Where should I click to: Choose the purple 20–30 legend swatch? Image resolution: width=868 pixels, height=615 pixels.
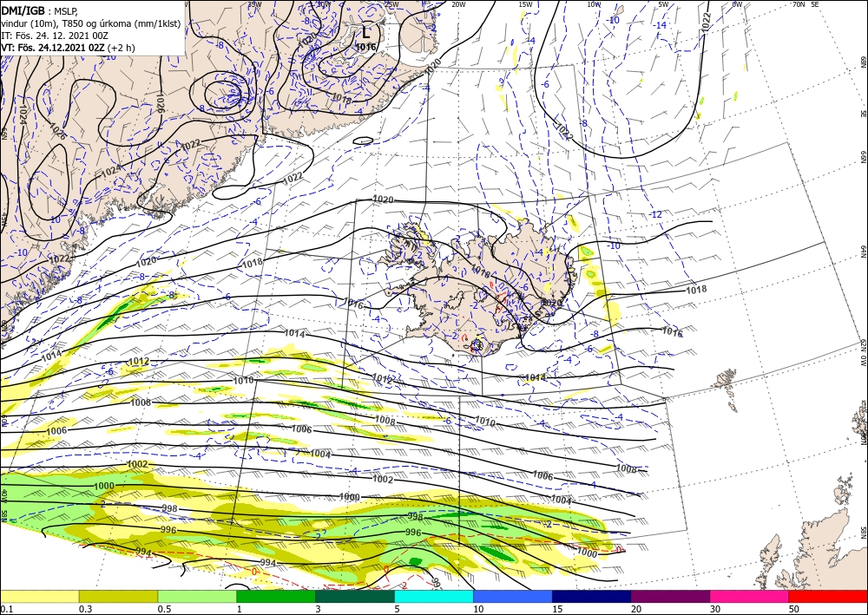(670, 596)
